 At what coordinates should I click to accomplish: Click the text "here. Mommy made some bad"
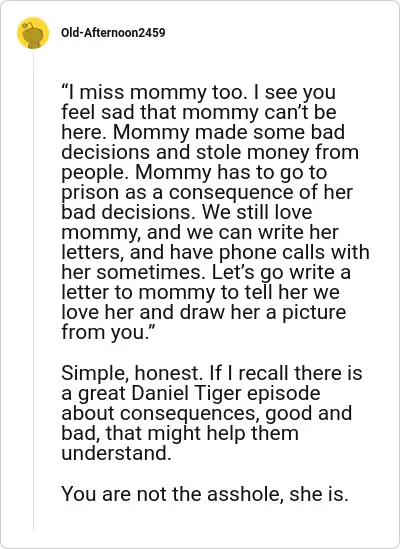pos(203,133)
